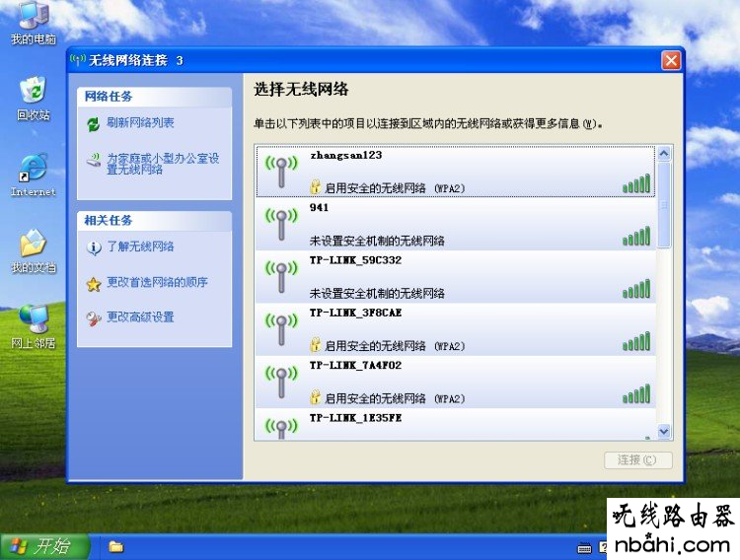Click the star icon for preferred network order

[x=94, y=284]
